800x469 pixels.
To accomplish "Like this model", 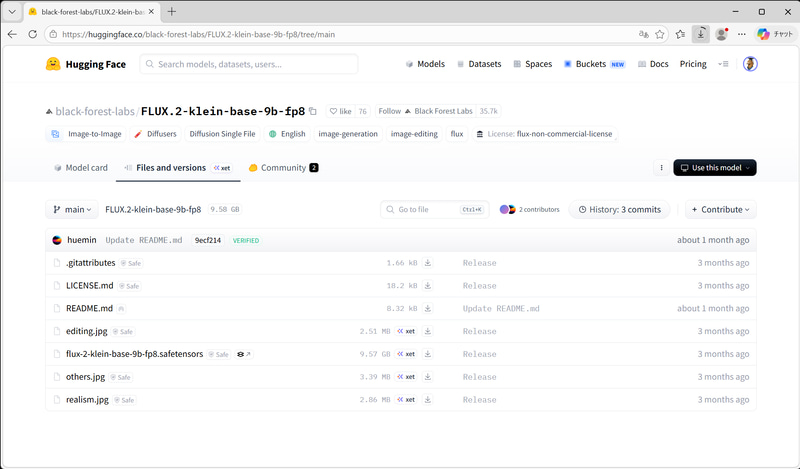I will tap(340, 111).
